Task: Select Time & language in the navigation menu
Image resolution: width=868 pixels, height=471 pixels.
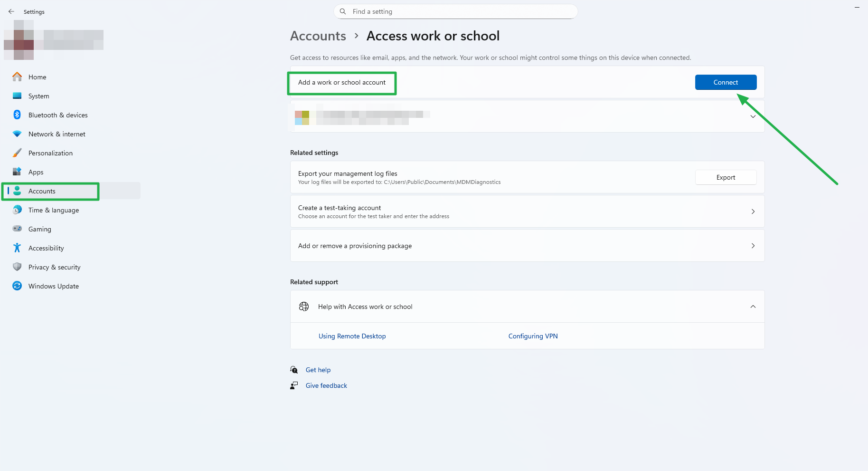Action: (53, 210)
